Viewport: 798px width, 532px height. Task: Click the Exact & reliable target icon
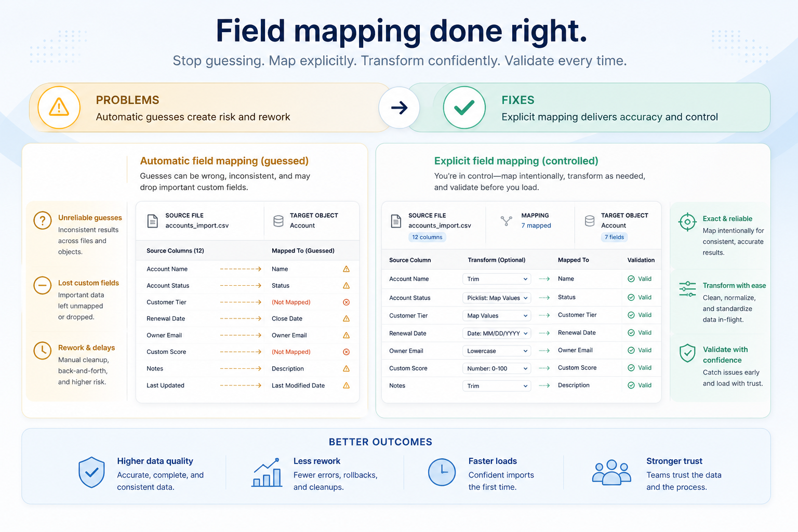(x=687, y=222)
